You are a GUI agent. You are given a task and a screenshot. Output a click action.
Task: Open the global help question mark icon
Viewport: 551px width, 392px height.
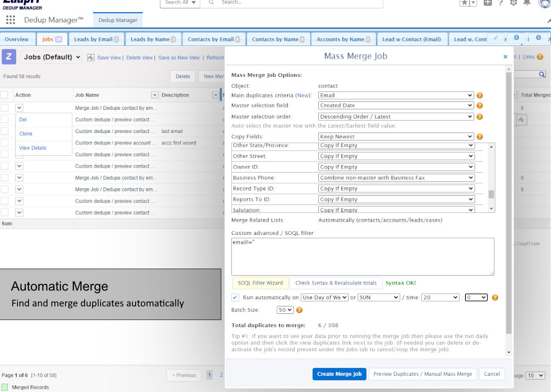click(x=501, y=3)
